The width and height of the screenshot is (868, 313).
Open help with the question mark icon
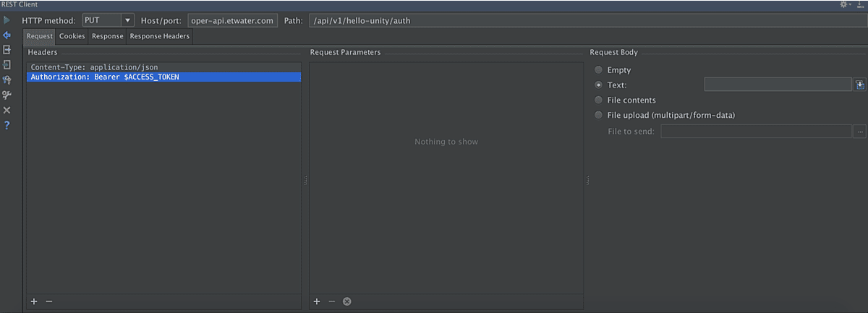coord(7,126)
